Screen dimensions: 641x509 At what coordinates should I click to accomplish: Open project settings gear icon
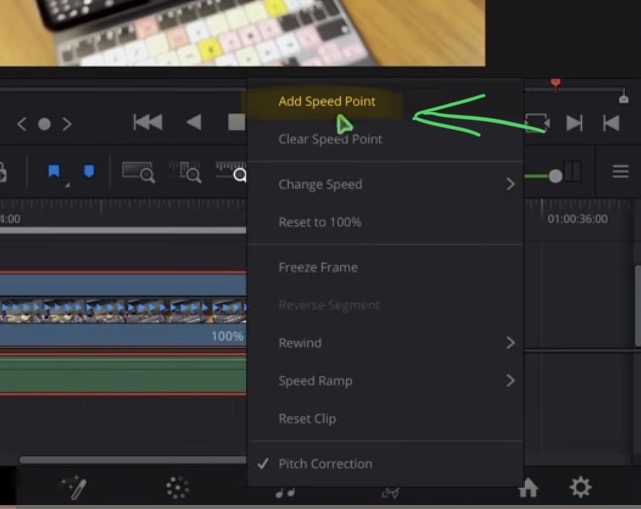[580, 487]
